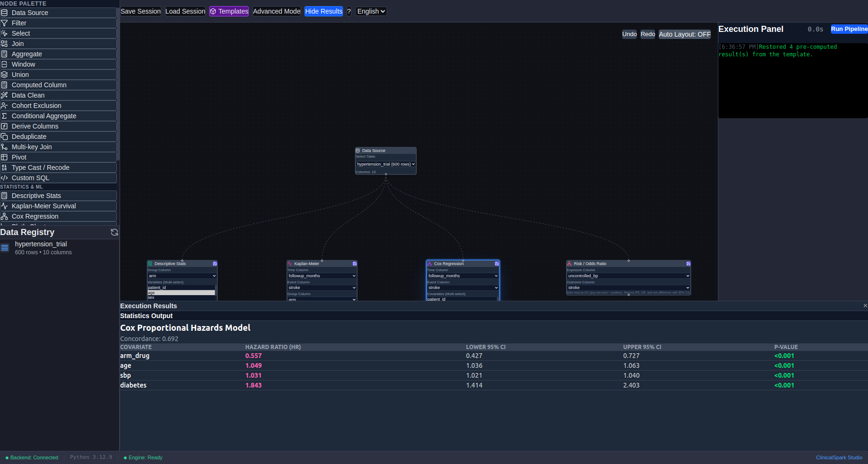The width and height of the screenshot is (868, 464).
Task: Click the Data Source palette icon
Action: 4,13
